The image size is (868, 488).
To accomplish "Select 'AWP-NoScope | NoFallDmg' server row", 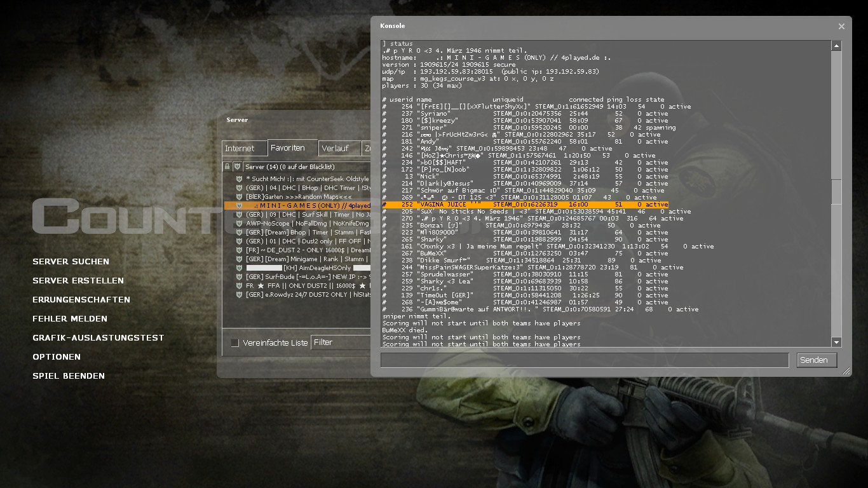I will pyautogui.click(x=297, y=224).
